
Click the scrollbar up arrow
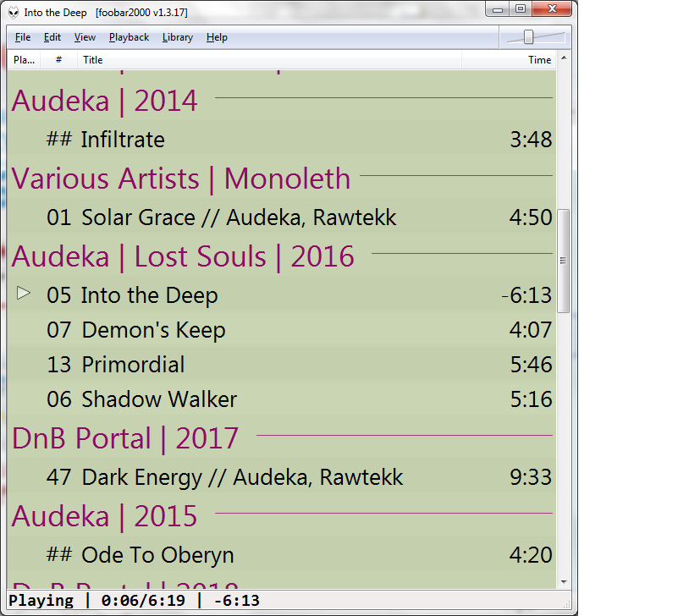click(564, 58)
